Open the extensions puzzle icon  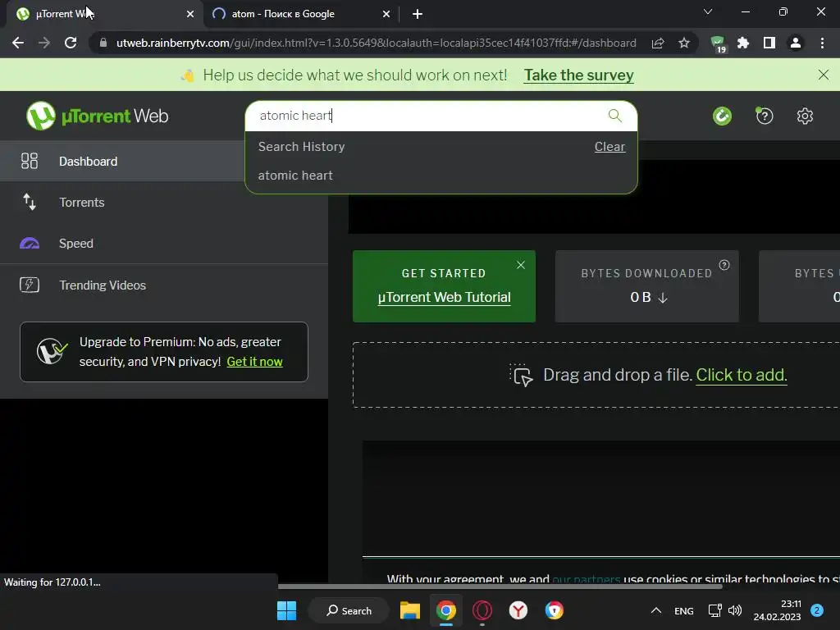coord(743,43)
